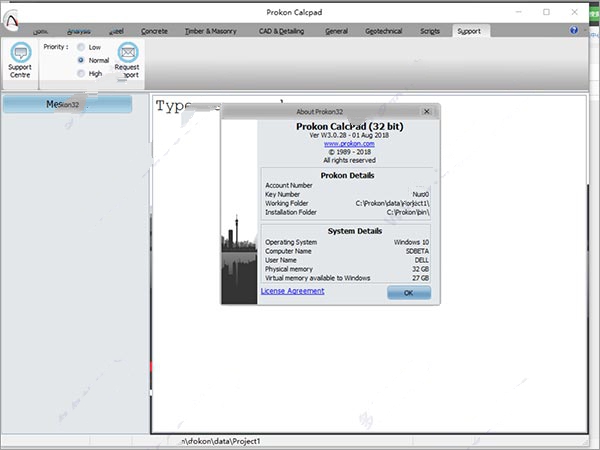Open the Concrete ribbon tab

coord(154,31)
